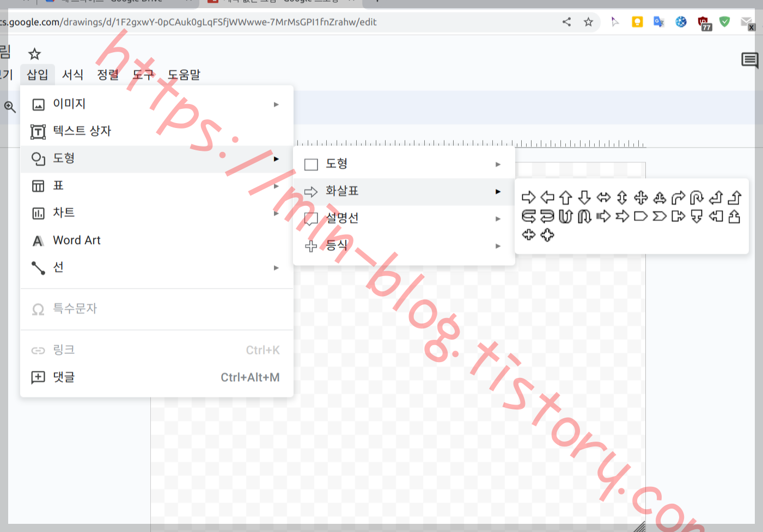Expand the 도형 shapes submenu arrow
Image resolution: width=763 pixels, height=532 pixels.
point(498,164)
